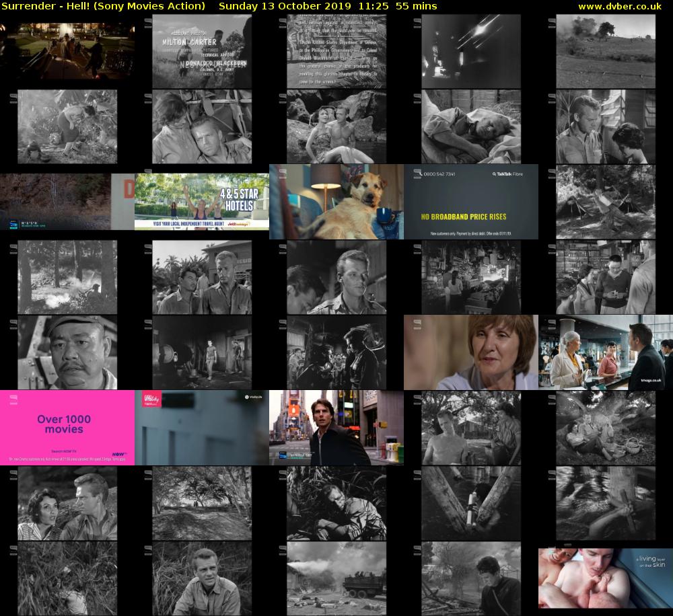673x616 pixels.
Task: Open the pink 'Over 1000 movies' thumbnail
Action: (67, 428)
